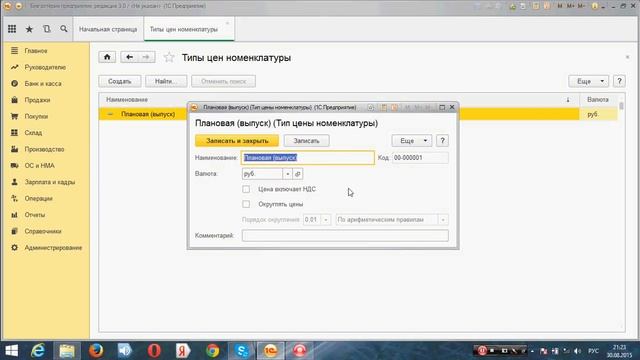This screenshot has height=360, width=640.
Task: Launch Yandex browser from taskbar
Action: tap(183, 351)
